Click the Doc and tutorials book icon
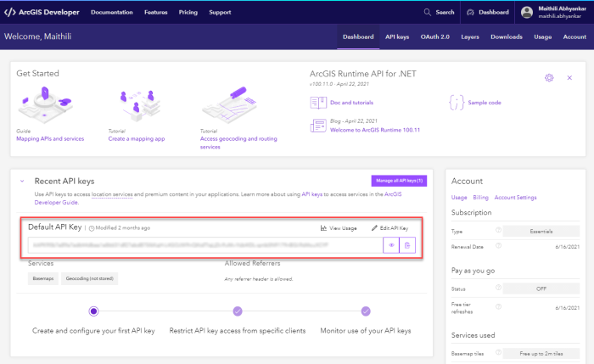 click(x=319, y=103)
